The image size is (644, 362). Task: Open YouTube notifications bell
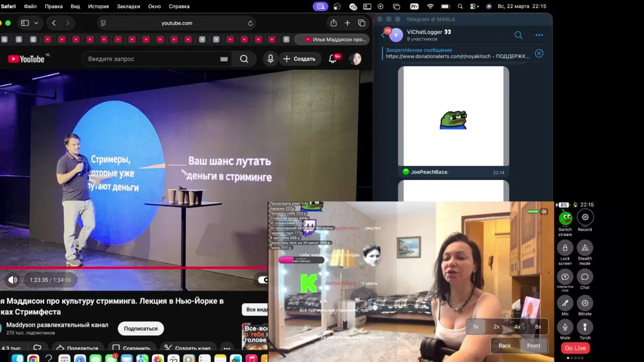(x=333, y=59)
